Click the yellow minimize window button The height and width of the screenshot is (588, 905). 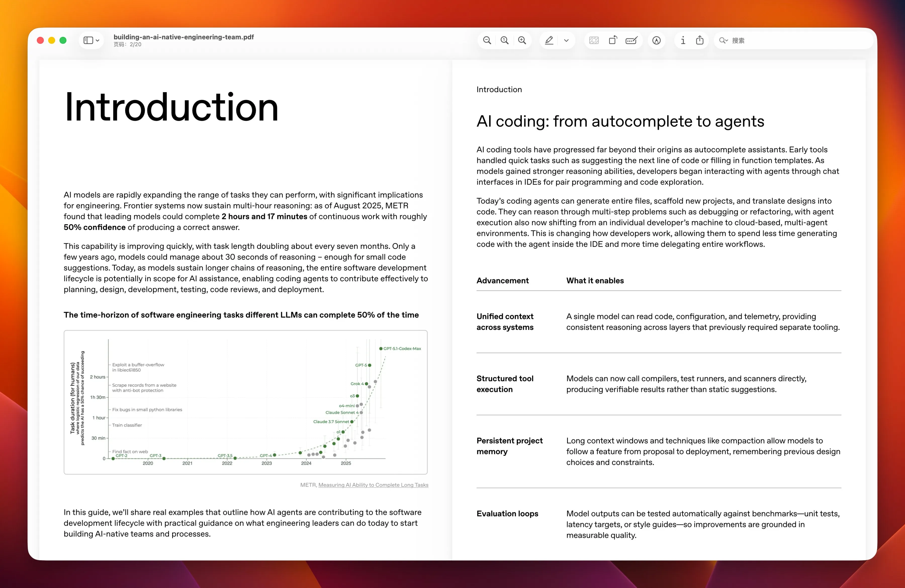click(52, 40)
